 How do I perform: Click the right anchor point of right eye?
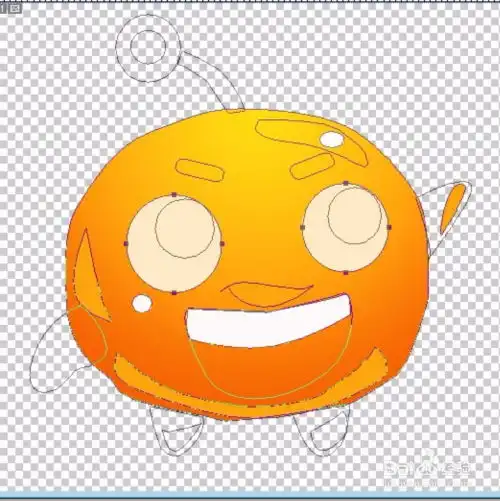coord(389,227)
